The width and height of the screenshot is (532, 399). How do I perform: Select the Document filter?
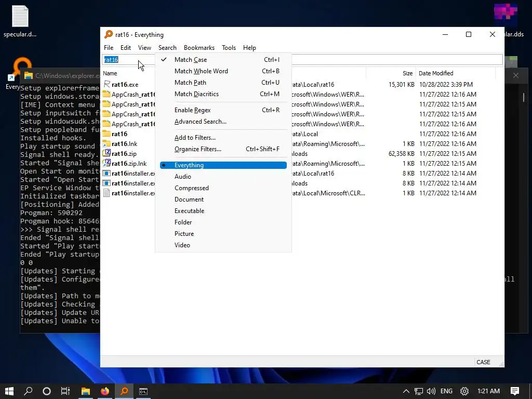(223, 199)
